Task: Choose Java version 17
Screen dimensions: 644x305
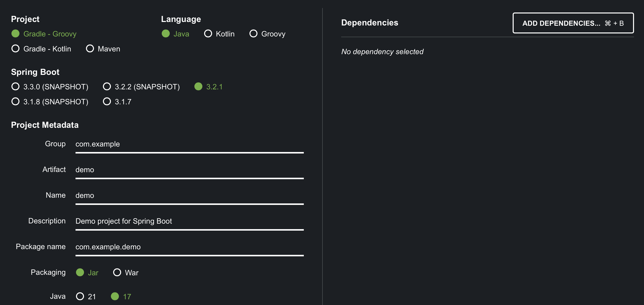Action: tap(121, 297)
